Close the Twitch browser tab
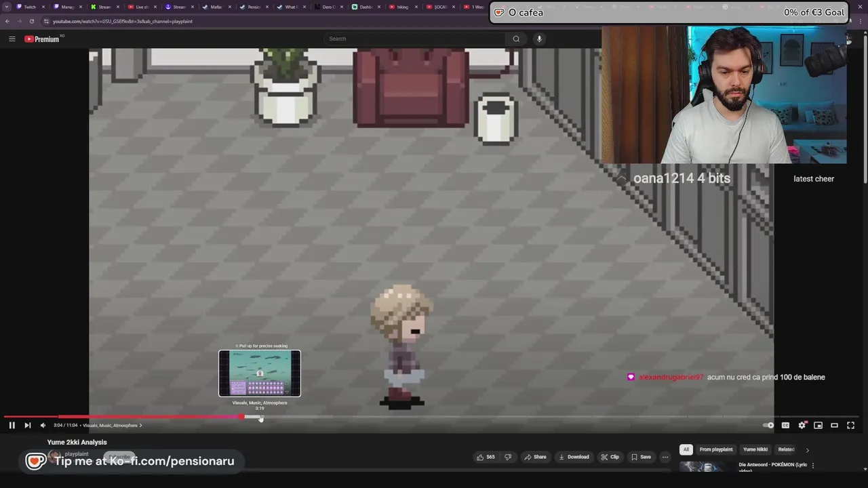This screenshot has height=488, width=868. tap(44, 7)
